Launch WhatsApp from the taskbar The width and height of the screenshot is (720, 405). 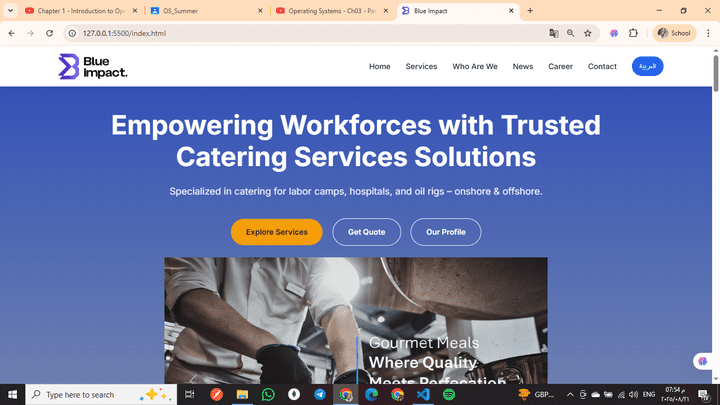point(268,394)
